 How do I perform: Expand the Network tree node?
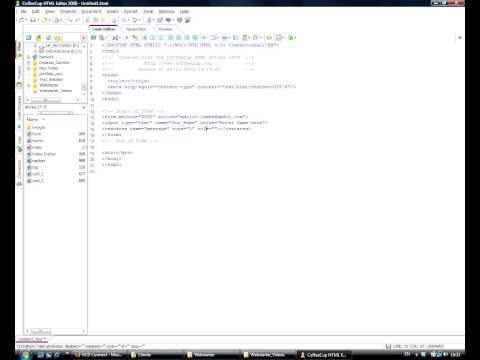point(29,57)
